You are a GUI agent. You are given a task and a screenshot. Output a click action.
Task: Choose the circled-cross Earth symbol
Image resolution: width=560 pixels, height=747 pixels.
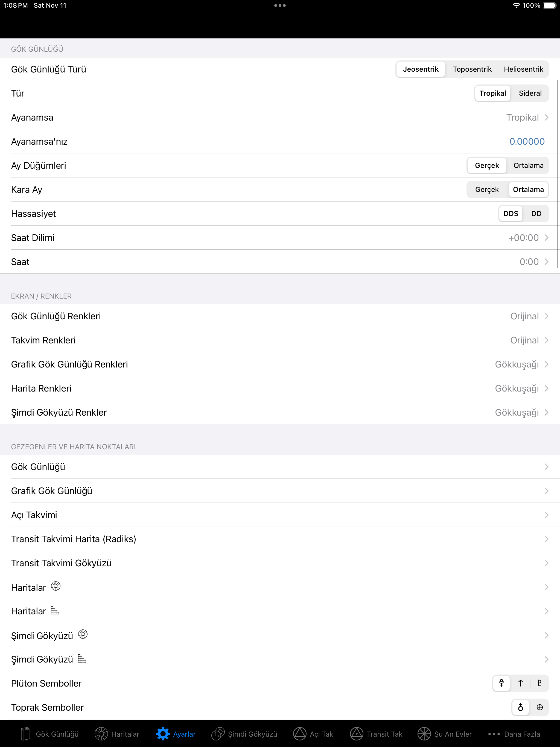539,707
